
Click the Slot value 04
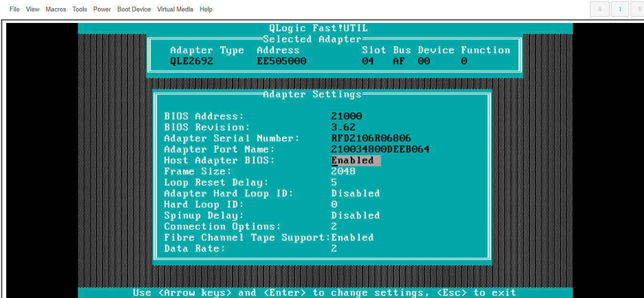pyautogui.click(x=368, y=61)
